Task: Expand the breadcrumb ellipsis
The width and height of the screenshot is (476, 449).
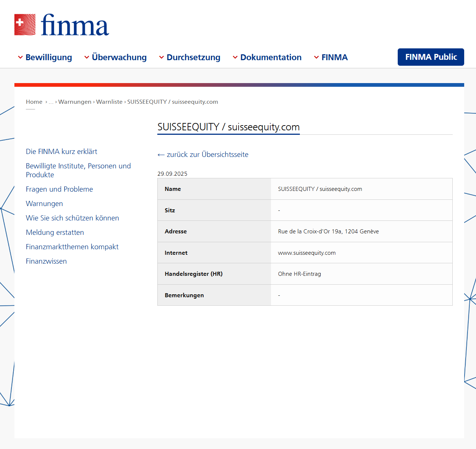Action: (x=51, y=102)
